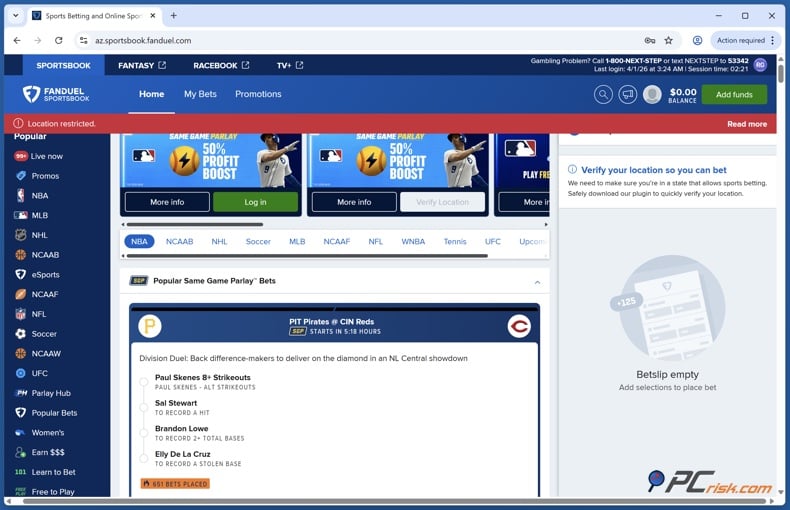Select NBA in the sidebar
The width and height of the screenshot is (790, 510).
point(32,196)
